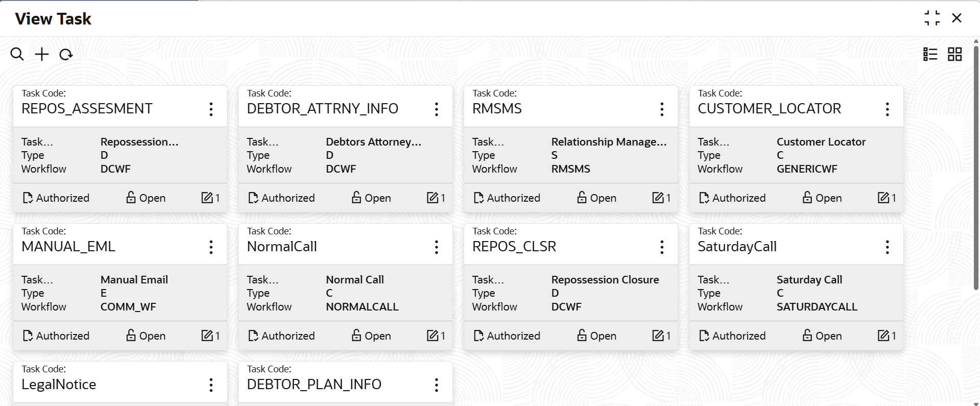The width and height of the screenshot is (980, 406).
Task: Click Open lock icon on CUSTOMER_LOCATOR card
Action: click(x=807, y=197)
